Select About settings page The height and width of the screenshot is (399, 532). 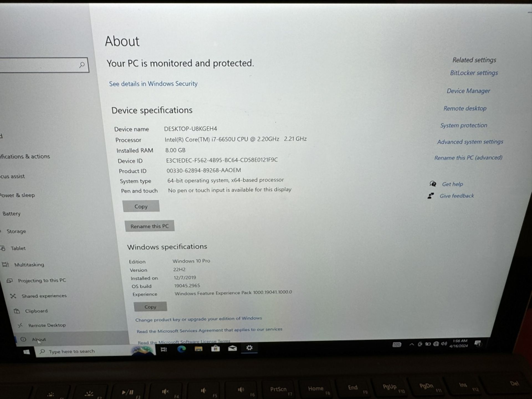pyautogui.click(x=39, y=339)
